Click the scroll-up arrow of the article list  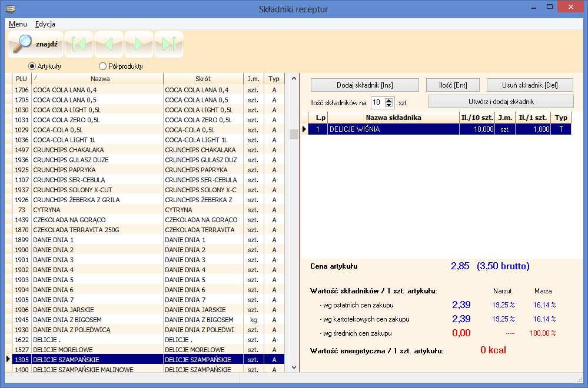[x=294, y=79]
